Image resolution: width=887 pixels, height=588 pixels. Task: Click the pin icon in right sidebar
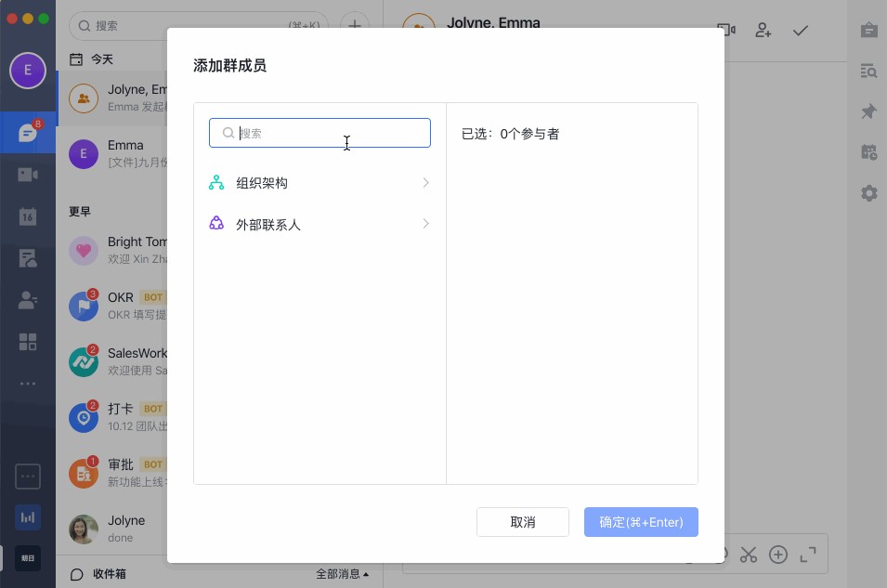pos(868,111)
